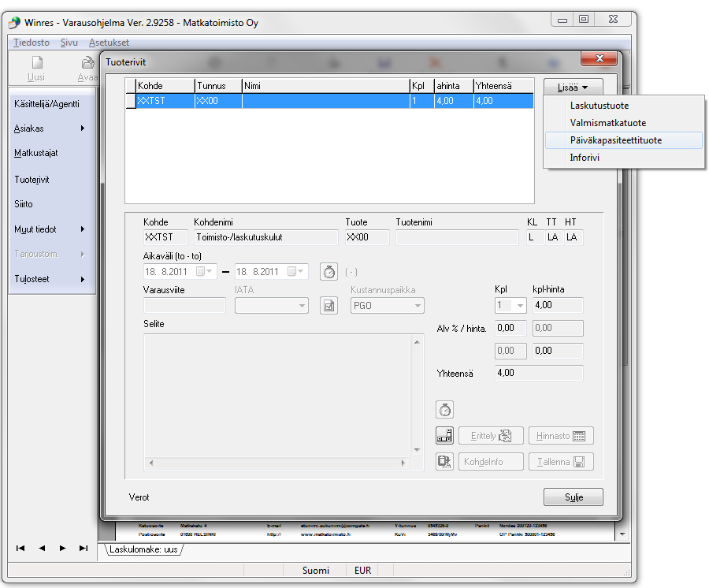Click the icon left of Kohdelnfo button

[x=444, y=461]
